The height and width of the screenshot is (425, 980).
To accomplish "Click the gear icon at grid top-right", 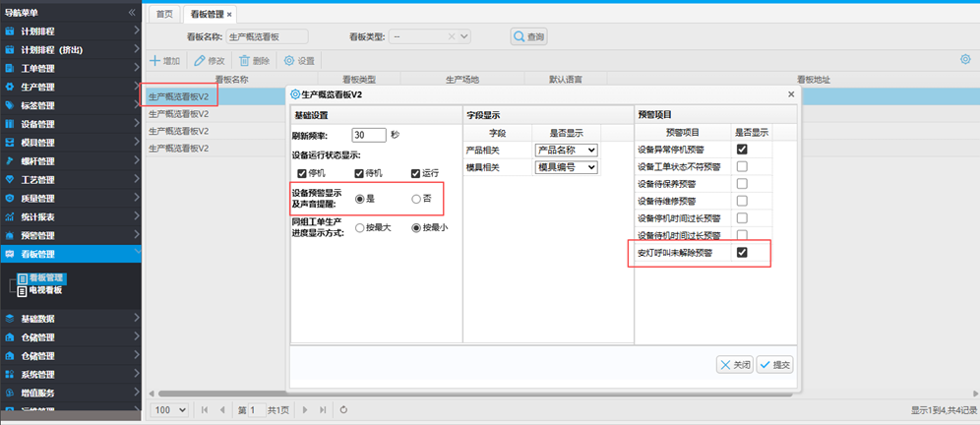I will pos(965,60).
